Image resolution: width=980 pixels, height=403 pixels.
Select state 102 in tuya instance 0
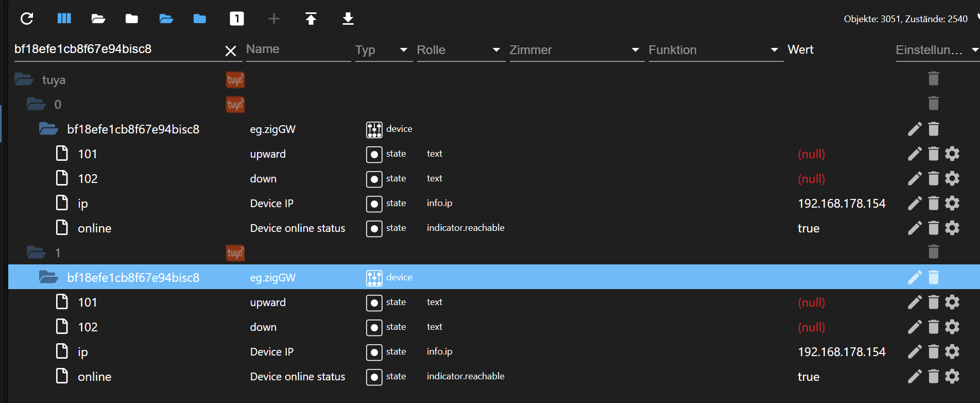(88, 179)
